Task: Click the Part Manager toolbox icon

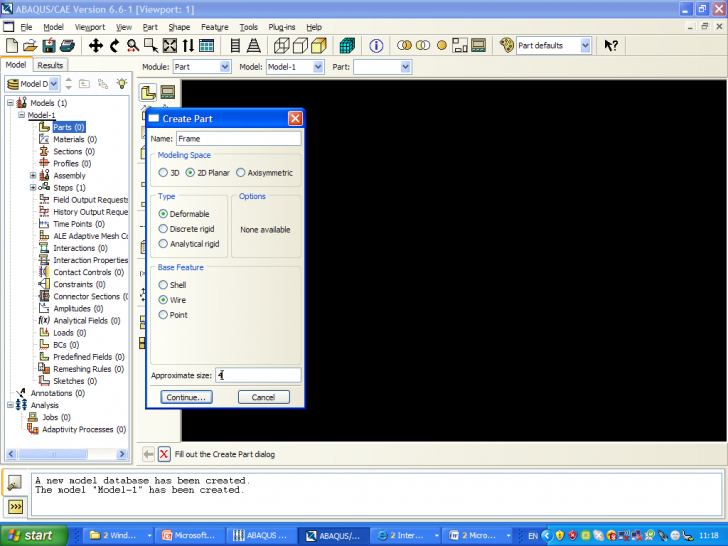Action: coord(167,93)
